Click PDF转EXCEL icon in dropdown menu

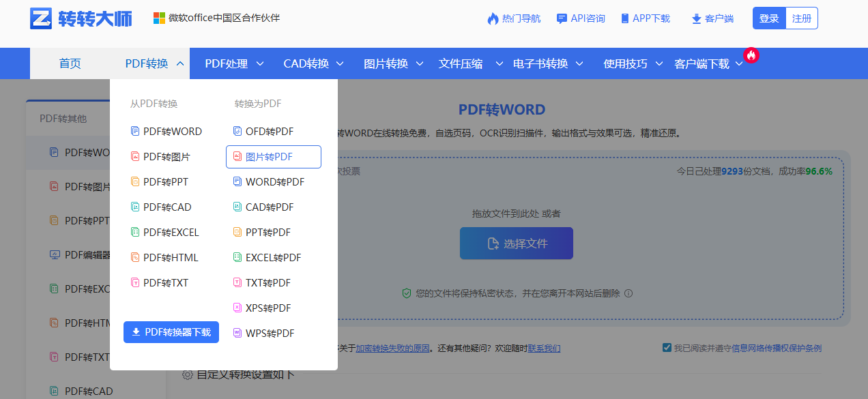click(x=135, y=233)
